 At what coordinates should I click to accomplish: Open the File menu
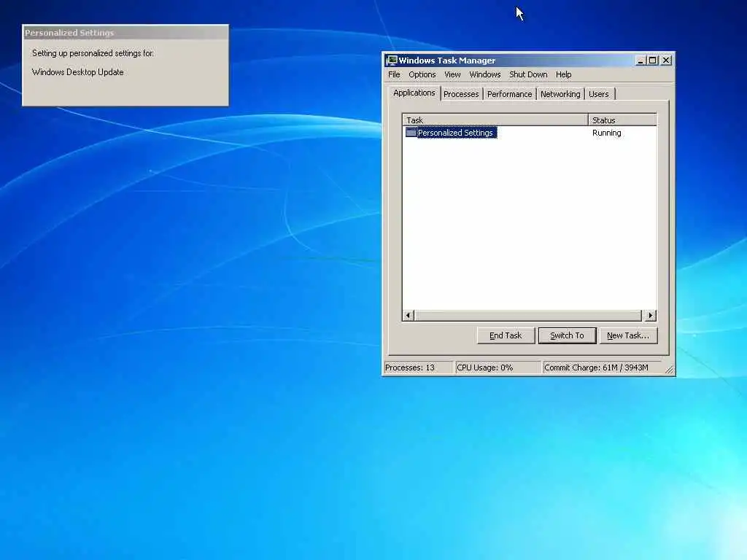coord(394,74)
